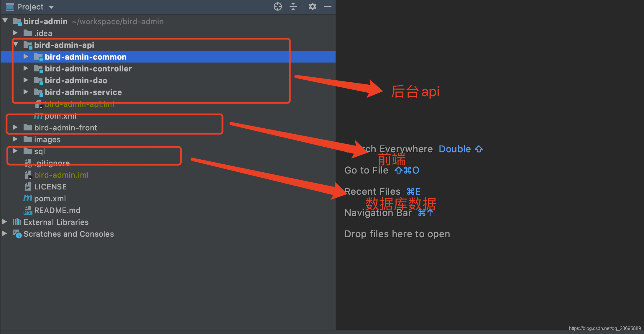Expand External Libraries node
This screenshot has height=334, width=644.
pyautogui.click(x=5, y=222)
